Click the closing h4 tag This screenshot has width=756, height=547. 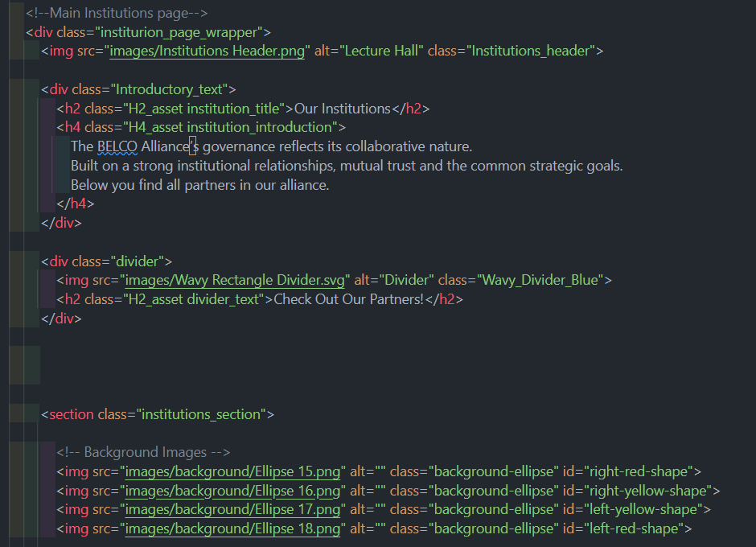click(x=76, y=204)
